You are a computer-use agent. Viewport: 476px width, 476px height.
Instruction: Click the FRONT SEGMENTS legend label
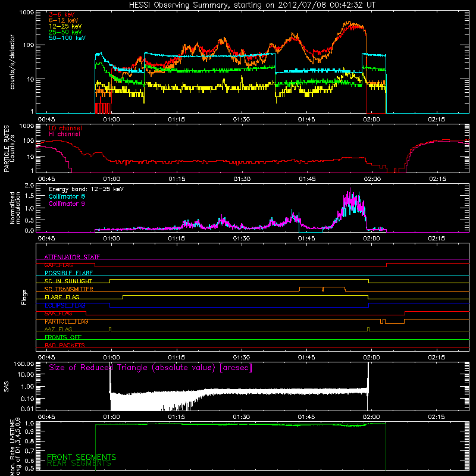tap(82, 457)
